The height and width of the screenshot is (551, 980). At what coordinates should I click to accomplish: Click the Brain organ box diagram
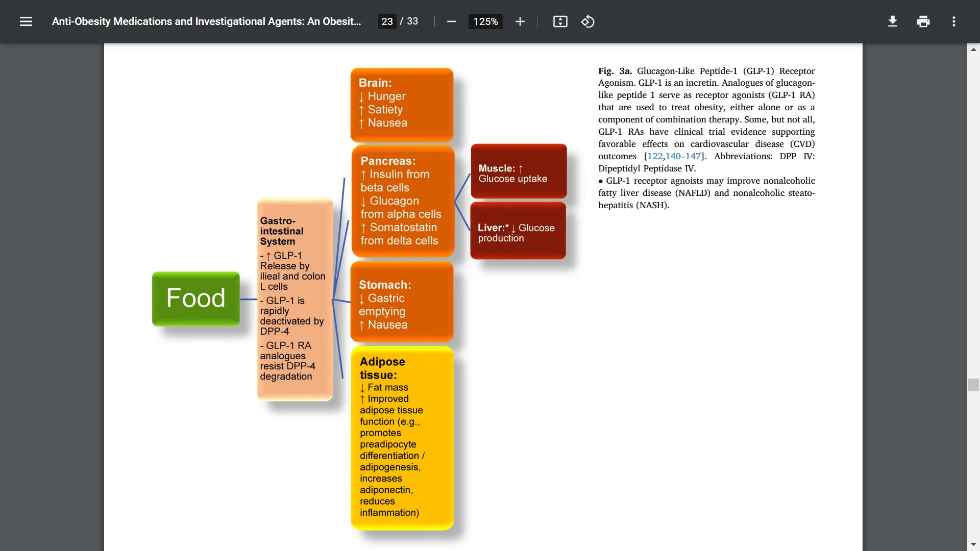click(x=401, y=102)
